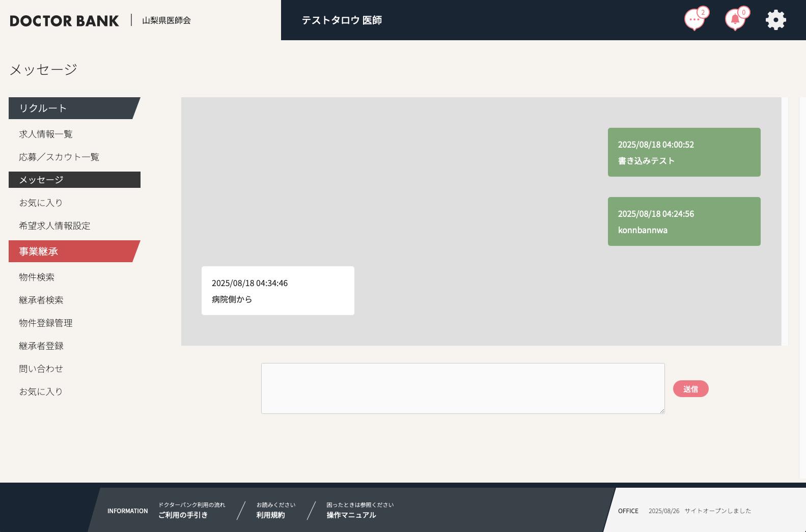
Task: Open 操作マニュアル footer link
Action: tap(351, 515)
